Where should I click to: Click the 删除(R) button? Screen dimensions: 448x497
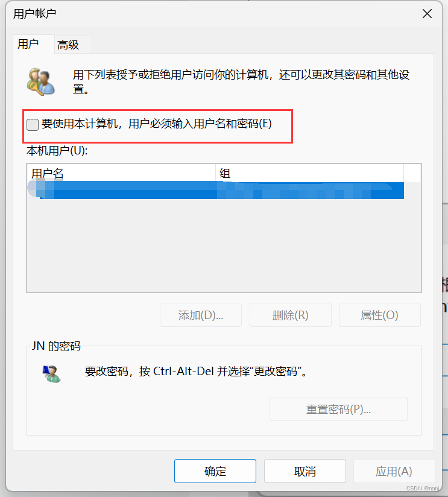coord(290,315)
